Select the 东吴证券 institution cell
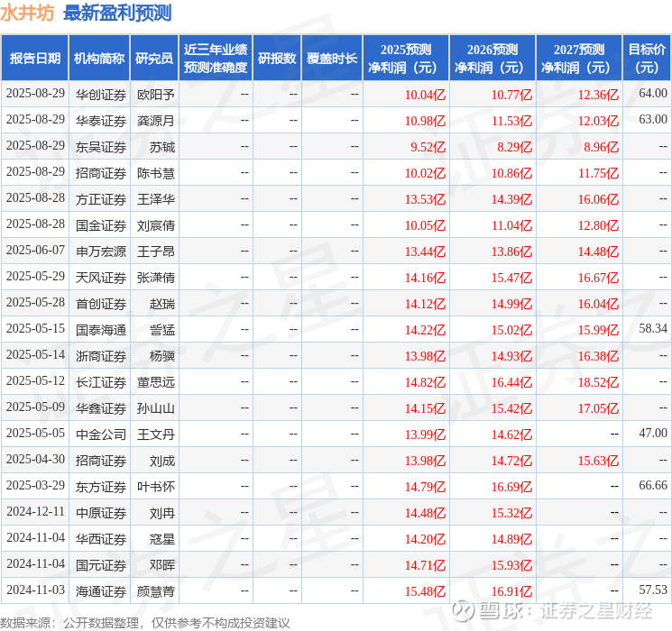 [x=101, y=147]
